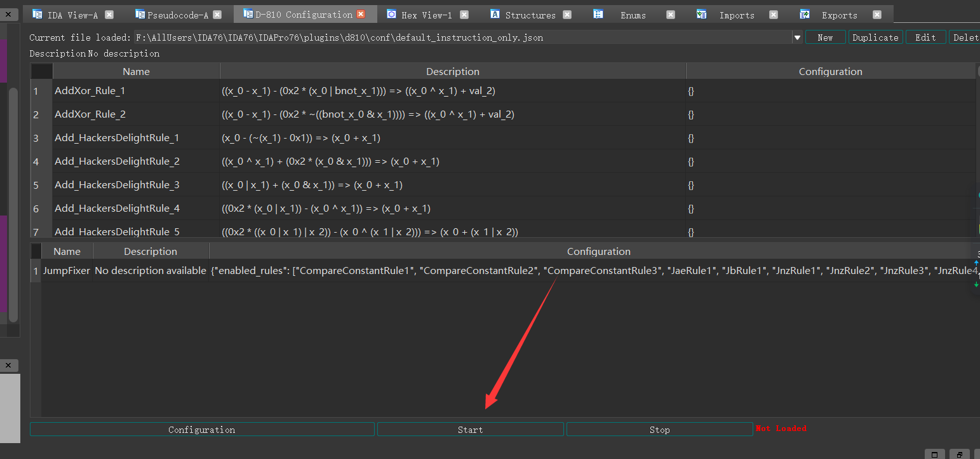
Task: Click the Exports tab icon
Action: (x=805, y=15)
